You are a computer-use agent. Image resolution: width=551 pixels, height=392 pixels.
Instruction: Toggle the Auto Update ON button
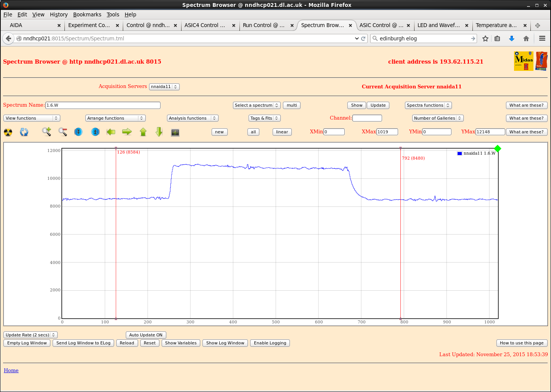[146, 335]
